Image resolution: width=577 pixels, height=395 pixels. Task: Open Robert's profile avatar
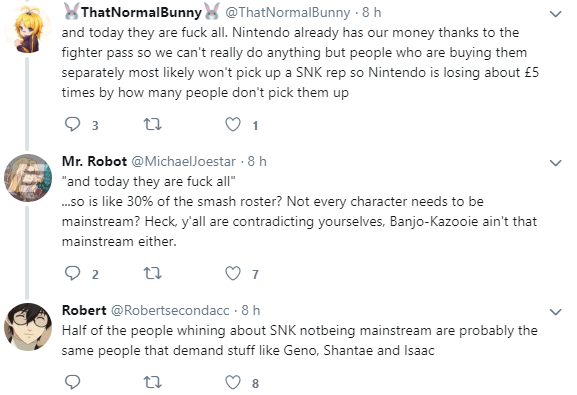pos(28,327)
